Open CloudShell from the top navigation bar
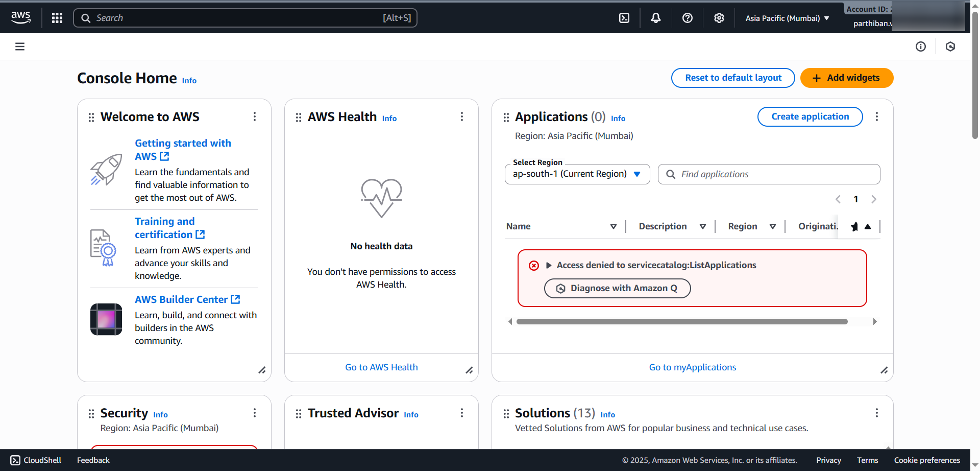The image size is (980, 471). click(x=624, y=17)
